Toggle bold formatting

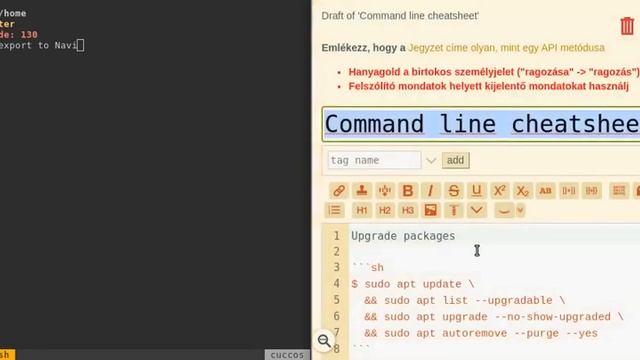[x=408, y=191]
